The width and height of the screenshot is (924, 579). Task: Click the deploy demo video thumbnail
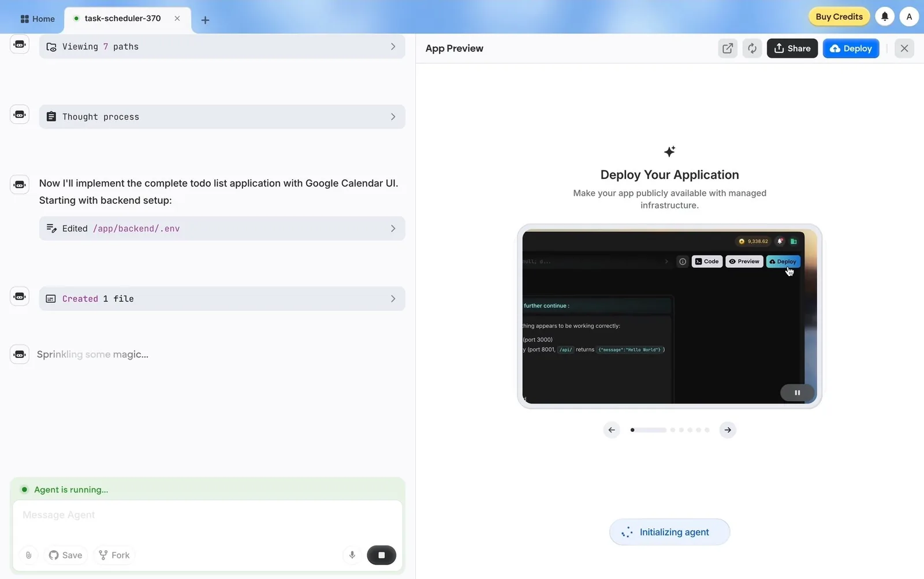[x=669, y=316]
